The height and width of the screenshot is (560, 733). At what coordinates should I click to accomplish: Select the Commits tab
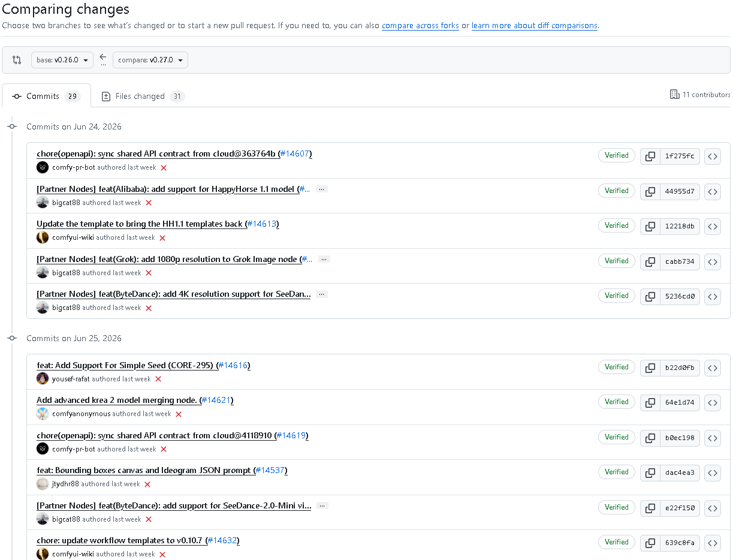[x=46, y=96]
